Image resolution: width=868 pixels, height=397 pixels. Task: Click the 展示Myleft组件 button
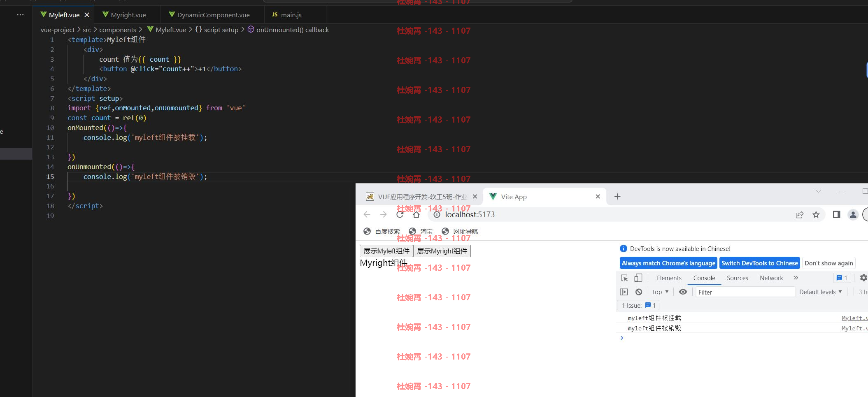point(386,251)
